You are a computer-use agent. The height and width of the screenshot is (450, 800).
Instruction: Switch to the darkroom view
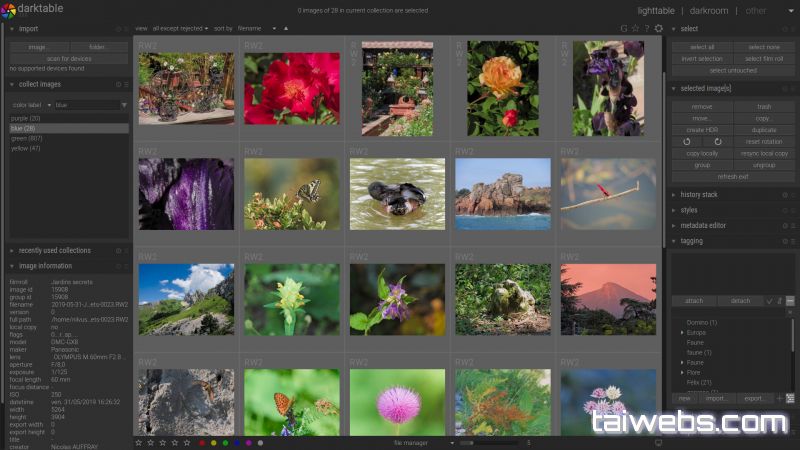[709, 11]
